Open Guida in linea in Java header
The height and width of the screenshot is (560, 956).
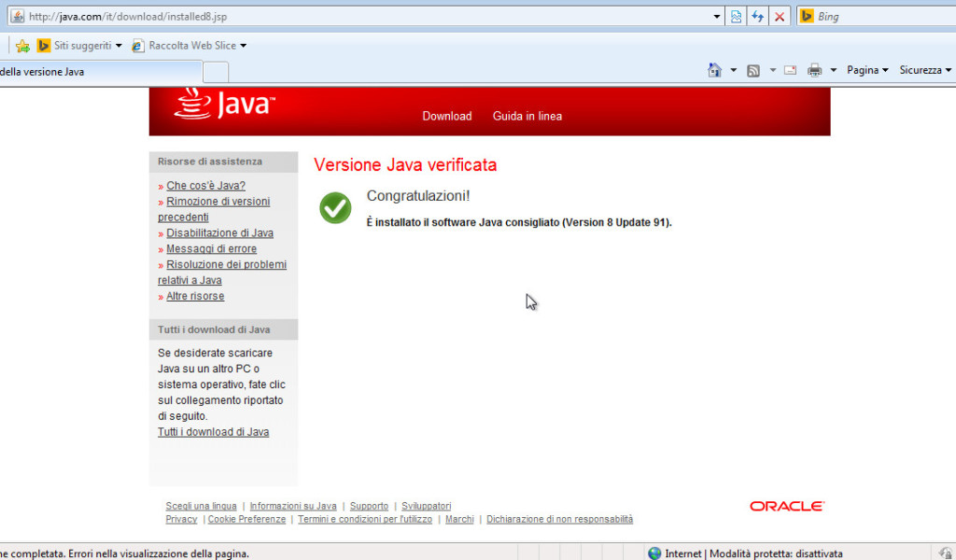527,116
